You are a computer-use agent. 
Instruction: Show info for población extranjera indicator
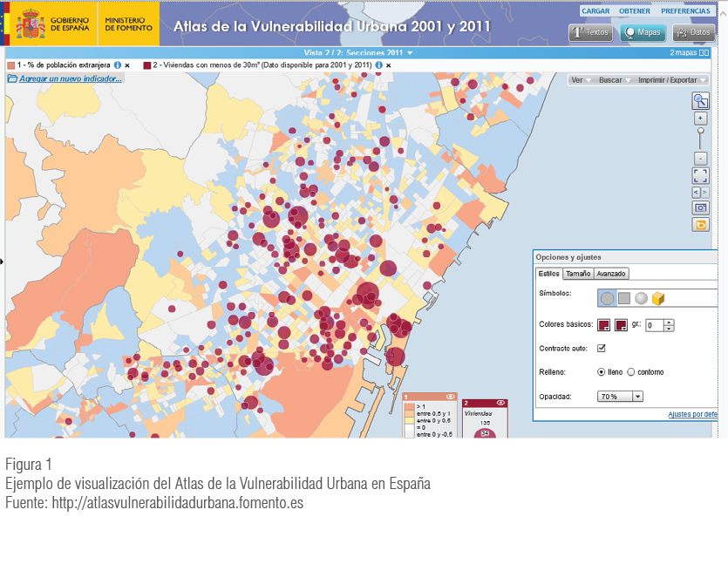(x=117, y=65)
